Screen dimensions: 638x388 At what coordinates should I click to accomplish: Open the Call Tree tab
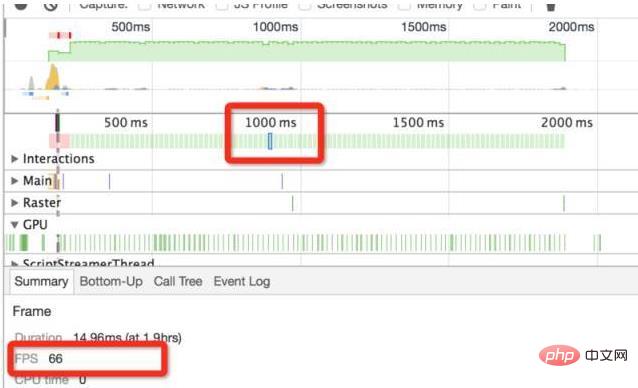tap(178, 281)
